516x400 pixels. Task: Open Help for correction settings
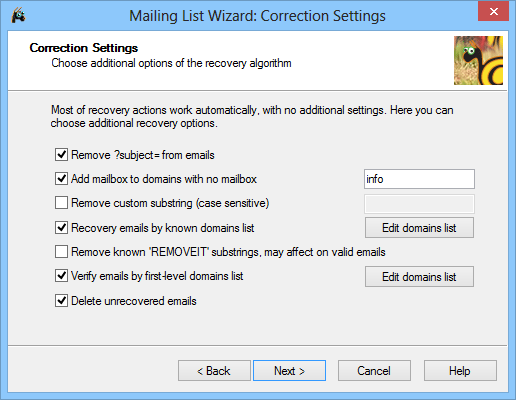tap(460, 370)
